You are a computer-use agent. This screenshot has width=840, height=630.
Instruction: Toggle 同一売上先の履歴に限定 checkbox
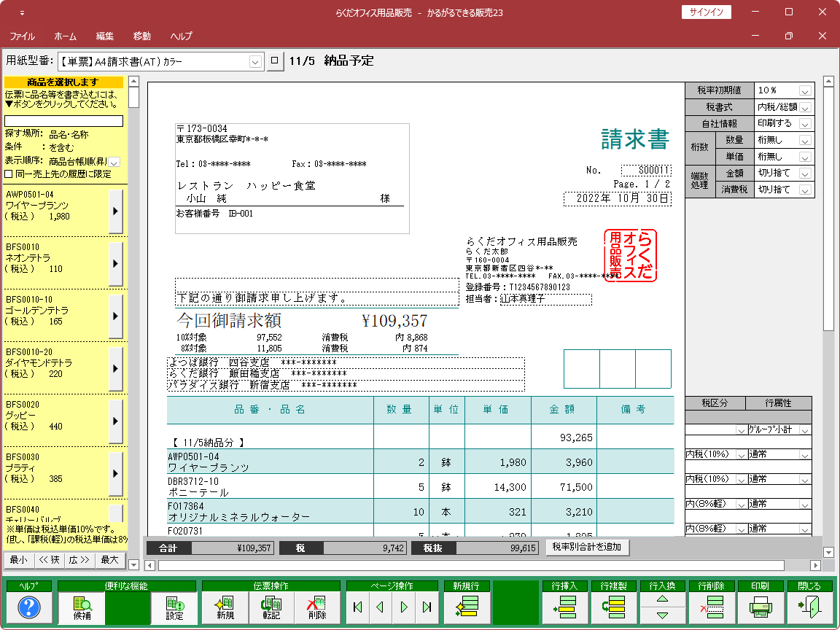point(9,174)
